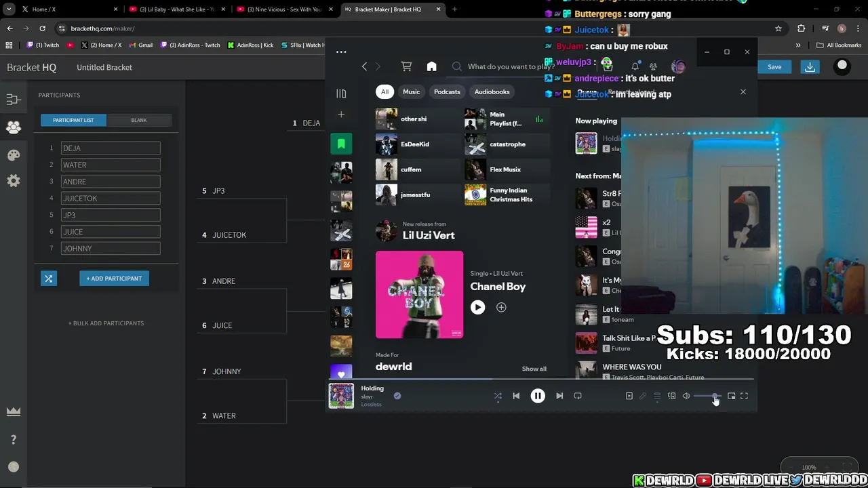The width and height of the screenshot is (868, 488).
Task: Edit participant 7 field JOHNNY
Action: point(111,248)
